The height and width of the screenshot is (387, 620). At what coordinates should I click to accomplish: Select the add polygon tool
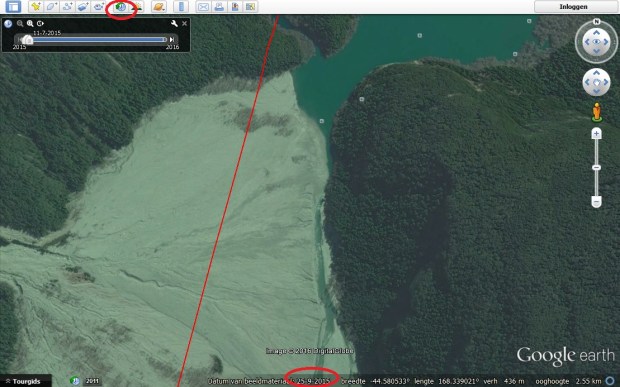pyautogui.click(x=51, y=6)
